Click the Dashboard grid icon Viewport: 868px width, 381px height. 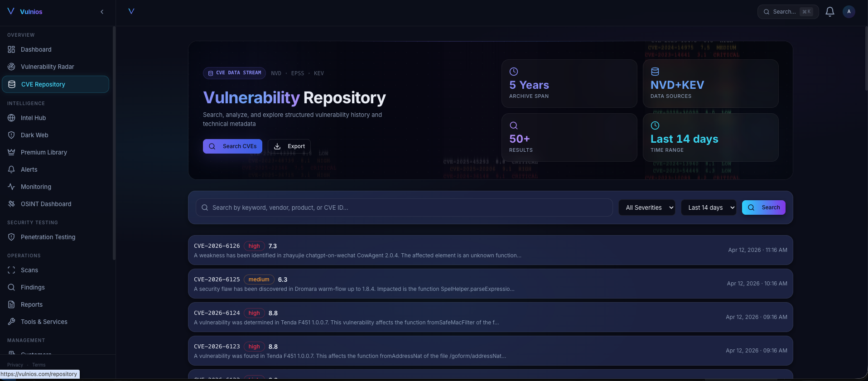click(x=11, y=49)
